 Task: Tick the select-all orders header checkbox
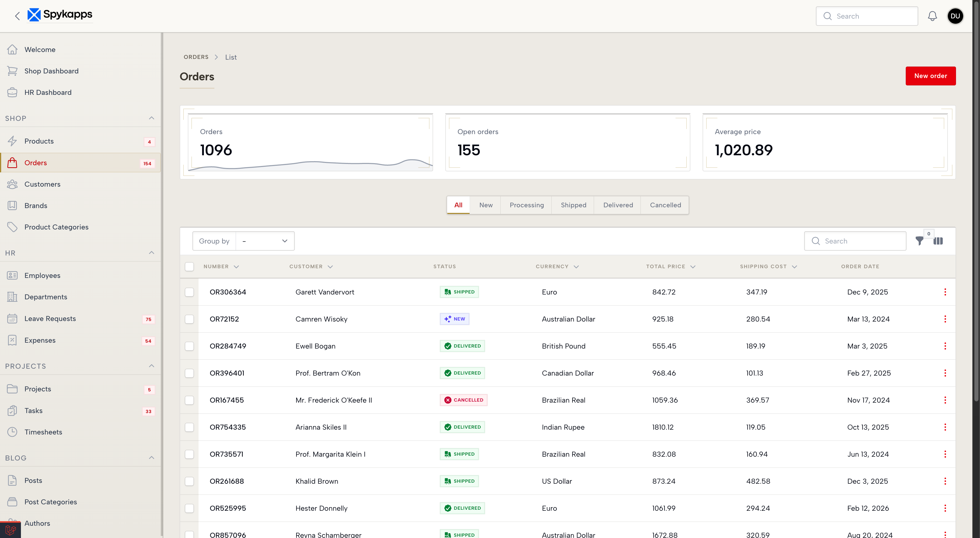189,266
